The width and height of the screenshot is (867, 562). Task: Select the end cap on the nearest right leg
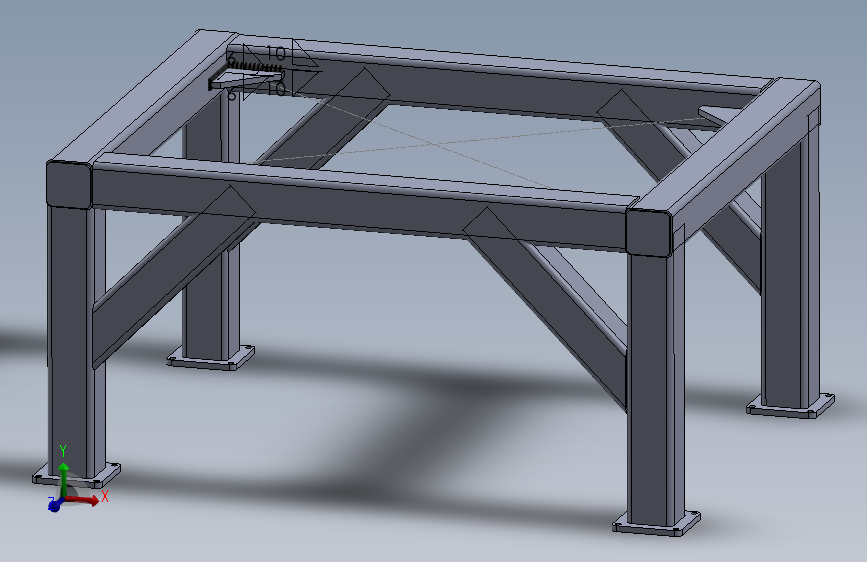(649, 232)
